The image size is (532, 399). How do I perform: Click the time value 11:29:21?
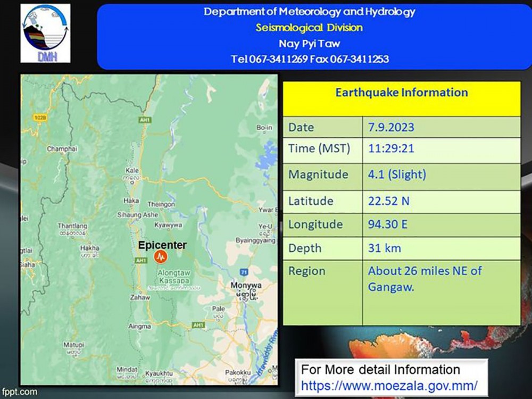pyautogui.click(x=390, y=149)
